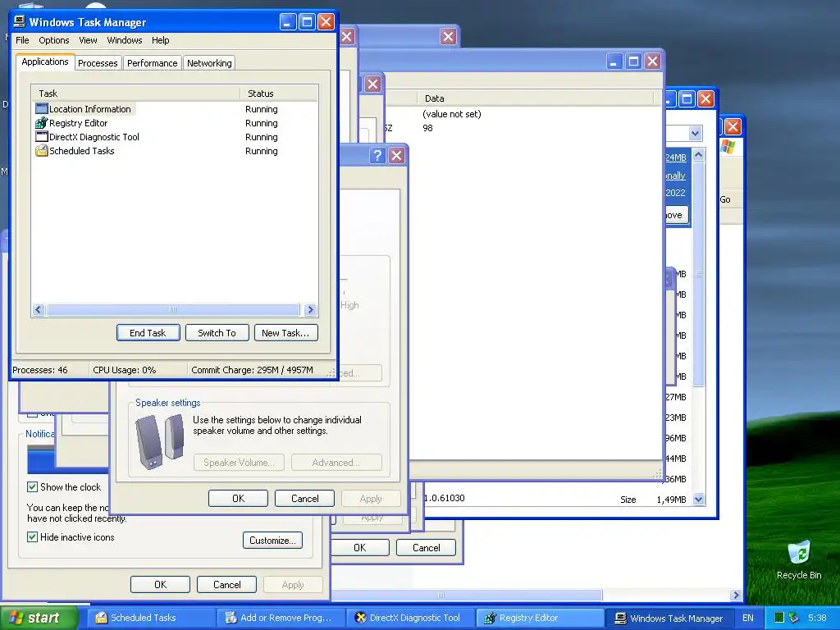Click the "1,49MB" size value

click(671, 500)
